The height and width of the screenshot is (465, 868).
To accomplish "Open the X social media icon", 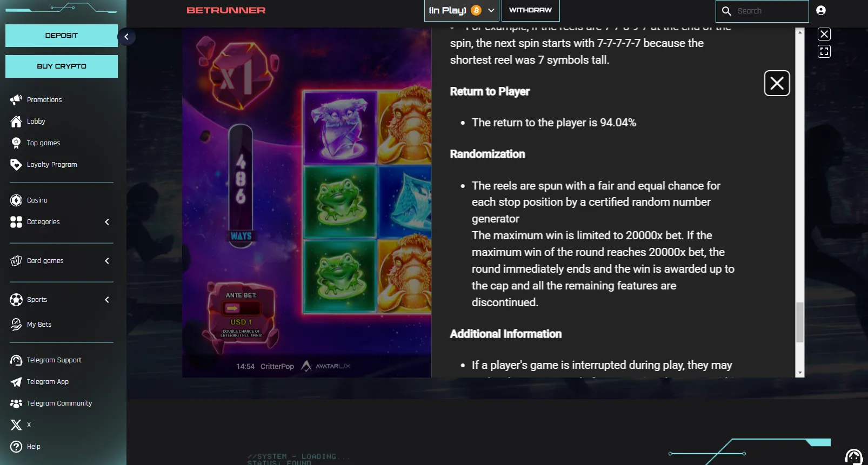I will (x=16, y=425).
